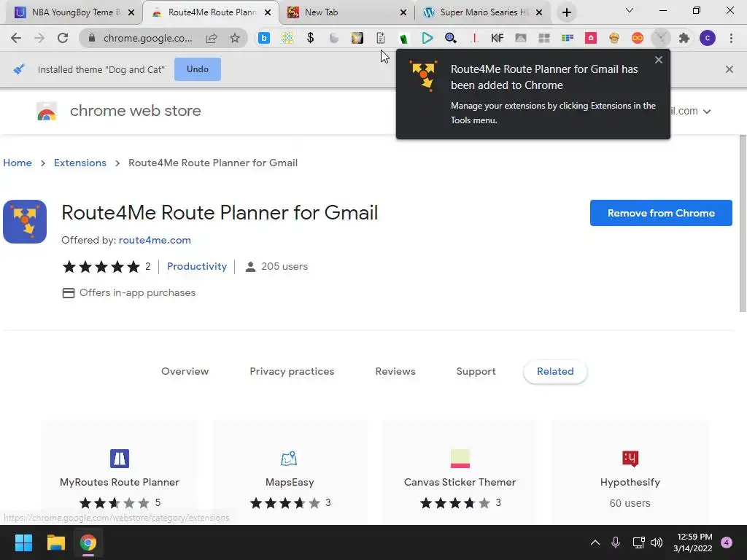The image size is (747, 560).
Task: Open the gray crescent extension icon
Action: [x=334, y=38]
